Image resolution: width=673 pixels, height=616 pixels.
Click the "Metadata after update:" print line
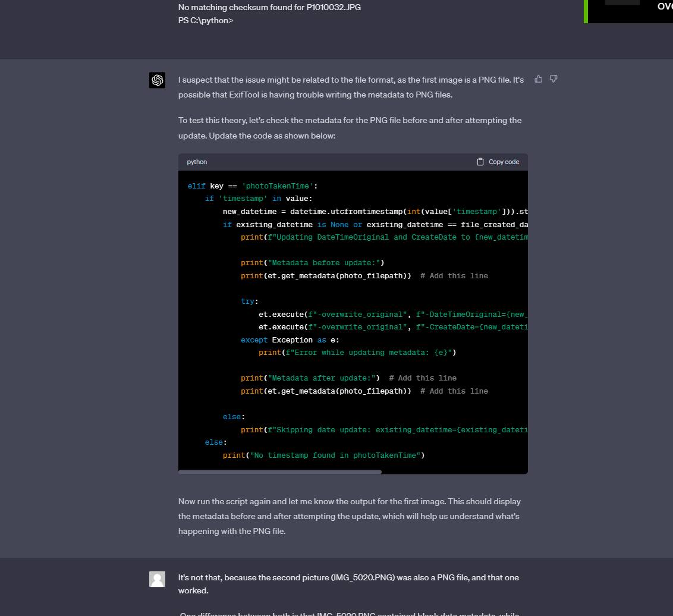[310, 378]
